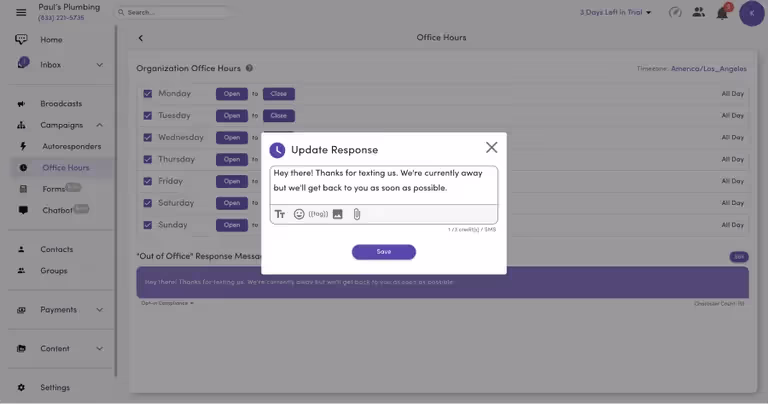Click the Home chat bubble icon
Image resolution: width=768 pixels, height=404 pixels.
coord(21,39)
